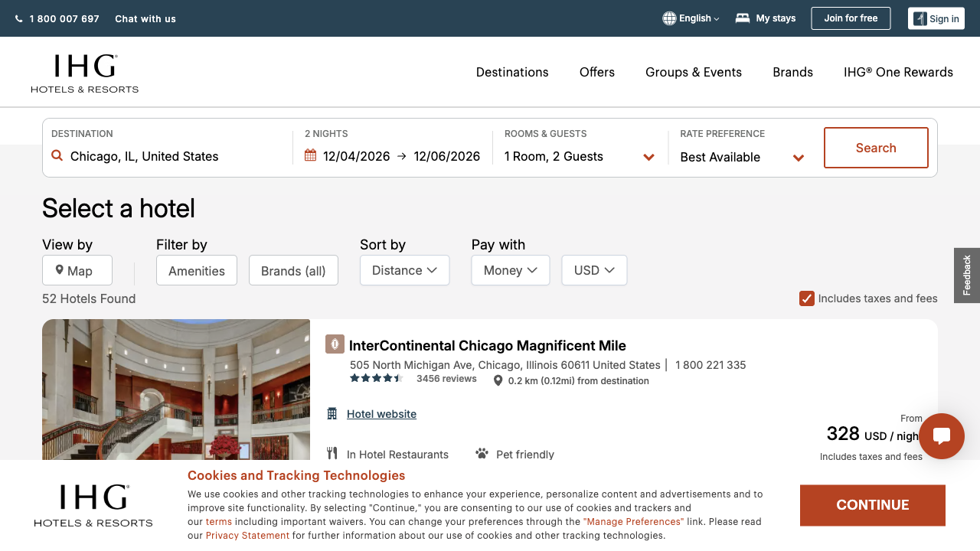Click the Search button
The width and height of the screenshot is (980, 551).
point(876,148)
